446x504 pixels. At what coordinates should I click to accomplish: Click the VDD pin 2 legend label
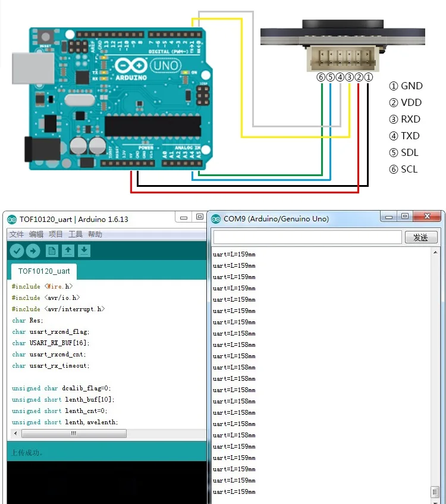click(x=405, y=103)
